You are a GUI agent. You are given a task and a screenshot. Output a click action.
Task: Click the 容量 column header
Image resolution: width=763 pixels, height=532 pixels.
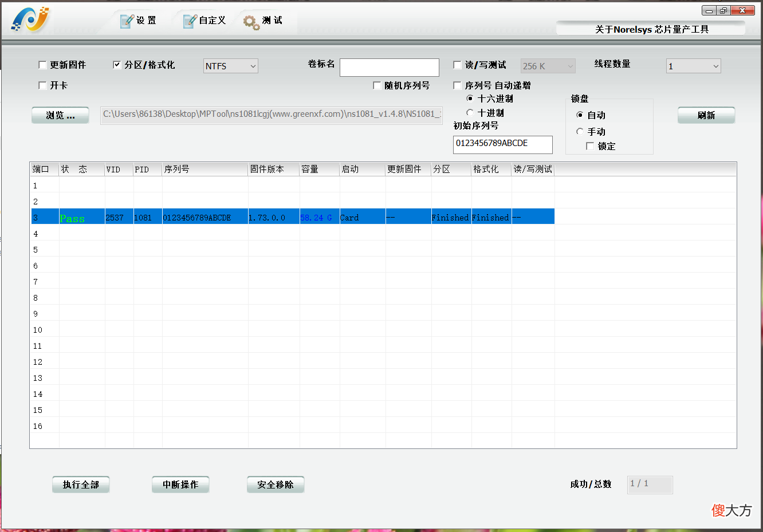click(x=320, y=169)
